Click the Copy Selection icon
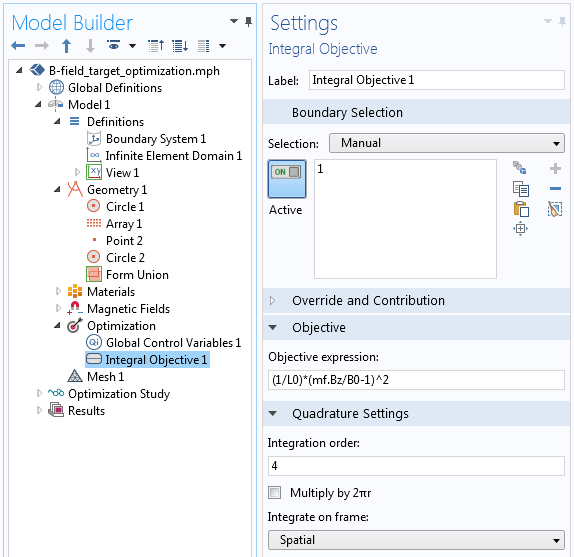 tap(521, 189)
